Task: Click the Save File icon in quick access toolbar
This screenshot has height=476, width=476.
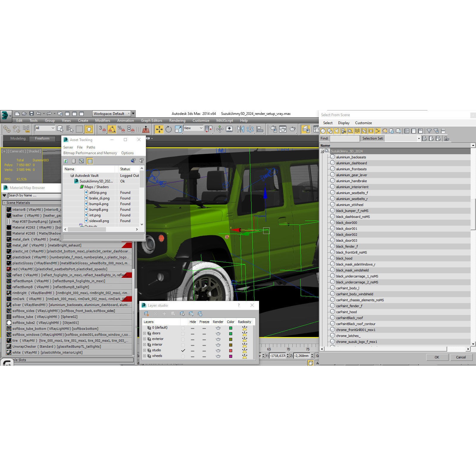Action: click(x=31, y=114)
